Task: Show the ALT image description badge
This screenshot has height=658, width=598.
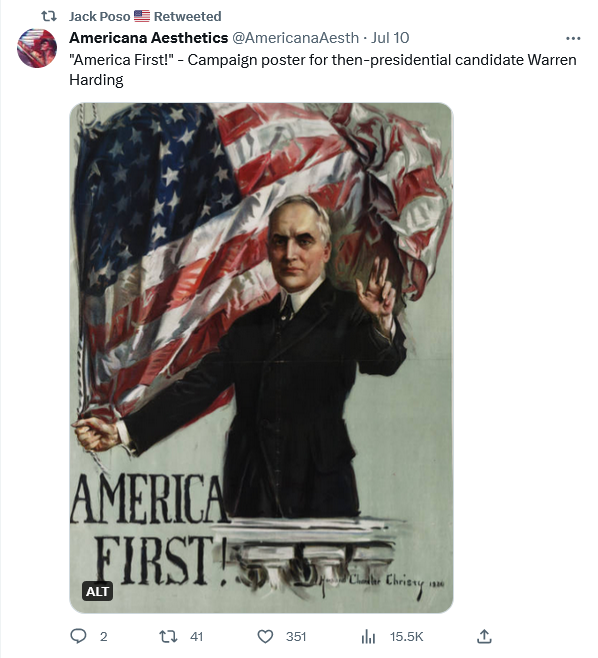Action: [97, 591]
